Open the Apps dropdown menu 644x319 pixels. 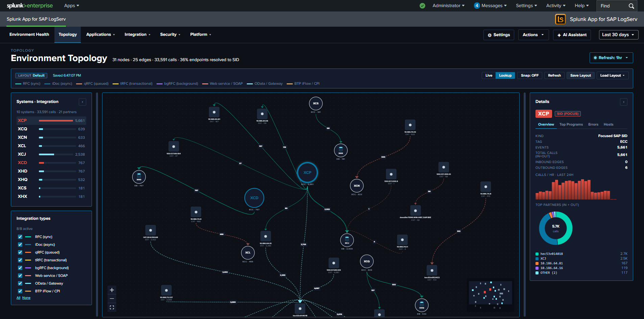72,6
